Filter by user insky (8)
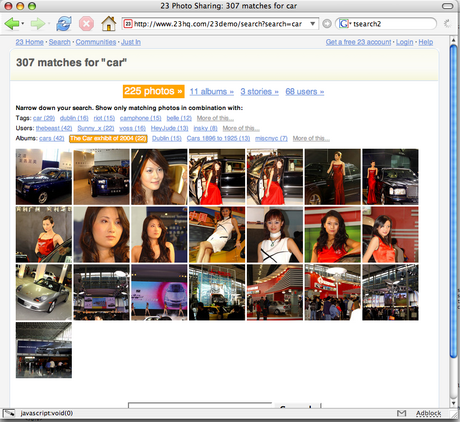Image resolution: width=460 pixels, height=422 pixels. (x=205, y=128)
